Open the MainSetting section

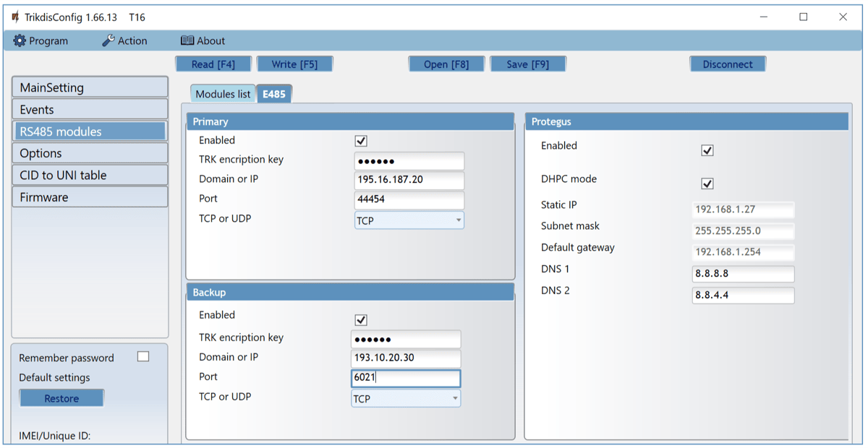pos(90,87)
